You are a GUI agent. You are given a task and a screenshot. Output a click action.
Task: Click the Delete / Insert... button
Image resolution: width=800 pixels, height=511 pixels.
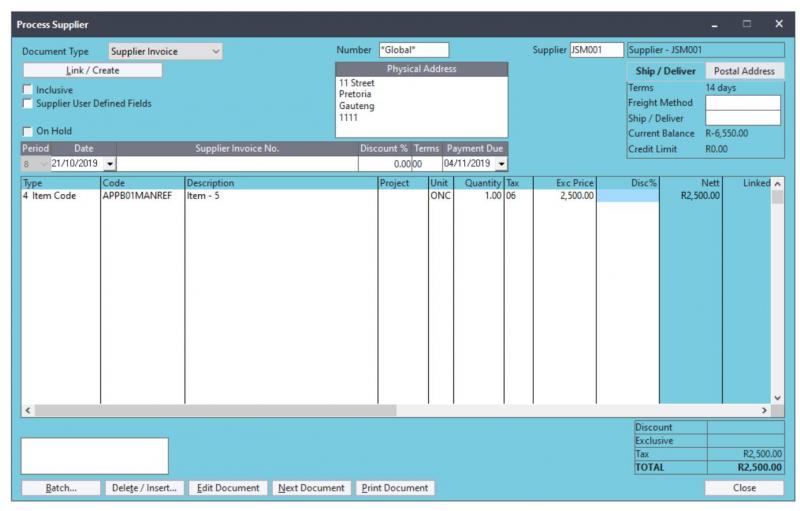[144, 488]
